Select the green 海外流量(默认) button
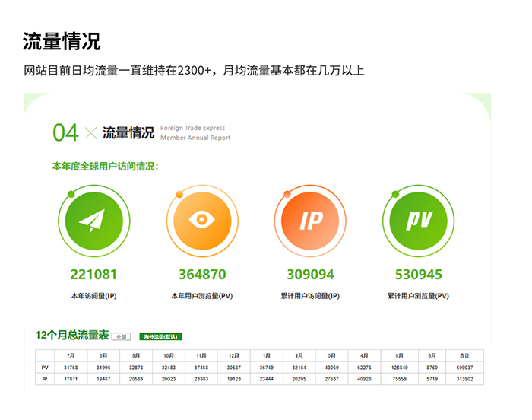The width and height of the screenshot is (532, 420). click(160, 336)
